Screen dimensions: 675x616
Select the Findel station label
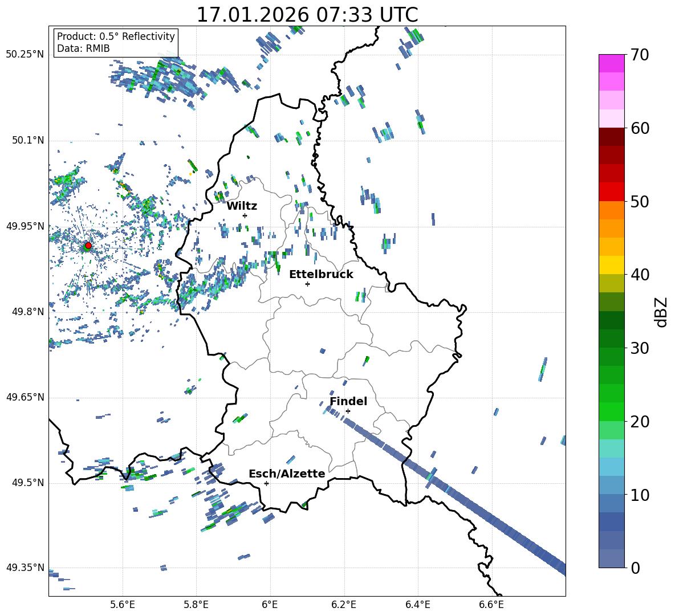pyautogui.click(x=348, y=401)
